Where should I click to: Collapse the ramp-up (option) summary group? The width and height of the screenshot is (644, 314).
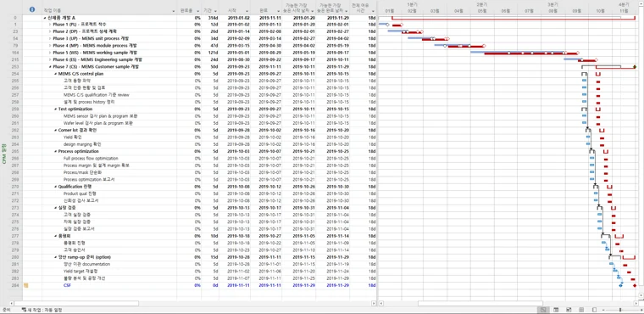click(x=55, y=257)
